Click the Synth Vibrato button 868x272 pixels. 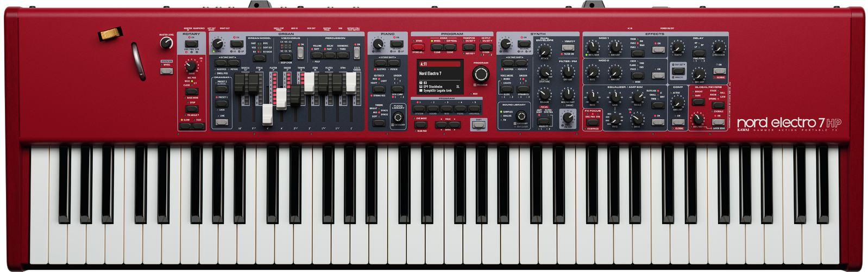coord(568,47)
